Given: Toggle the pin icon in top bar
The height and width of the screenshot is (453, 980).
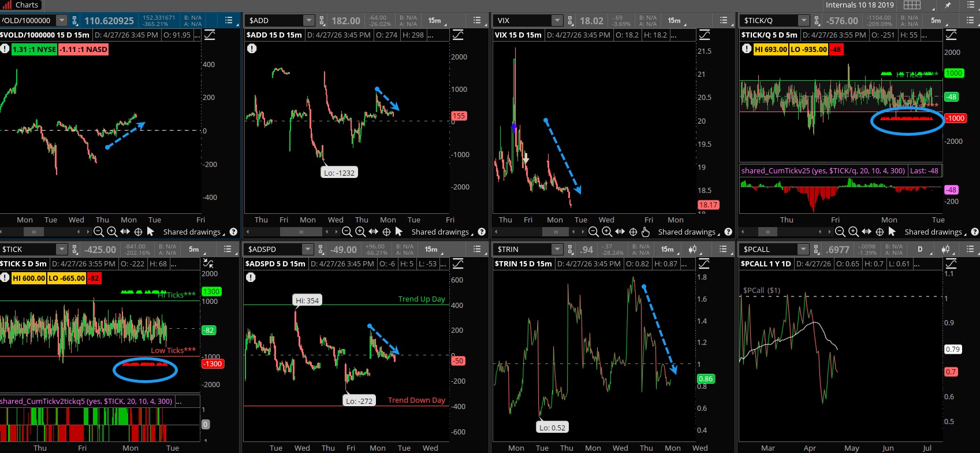Looking at the screenshot, I should (948, 5).
